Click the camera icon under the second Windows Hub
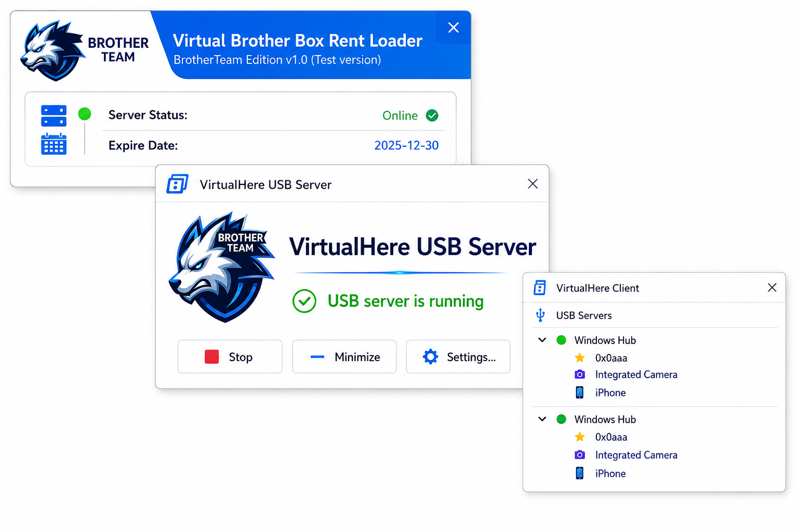This screenshot has width=798, height=532. click(580, 455)
